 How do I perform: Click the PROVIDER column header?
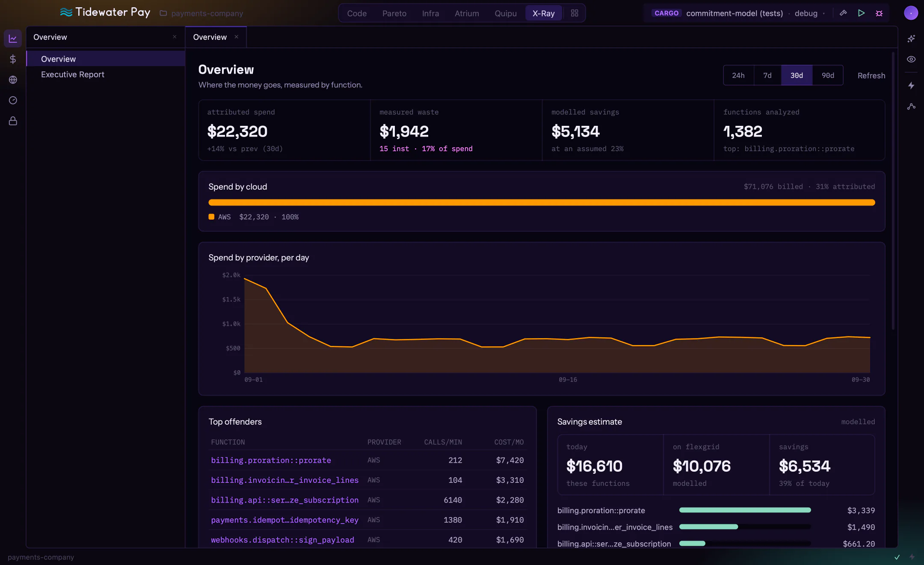(x=384, y=442)
